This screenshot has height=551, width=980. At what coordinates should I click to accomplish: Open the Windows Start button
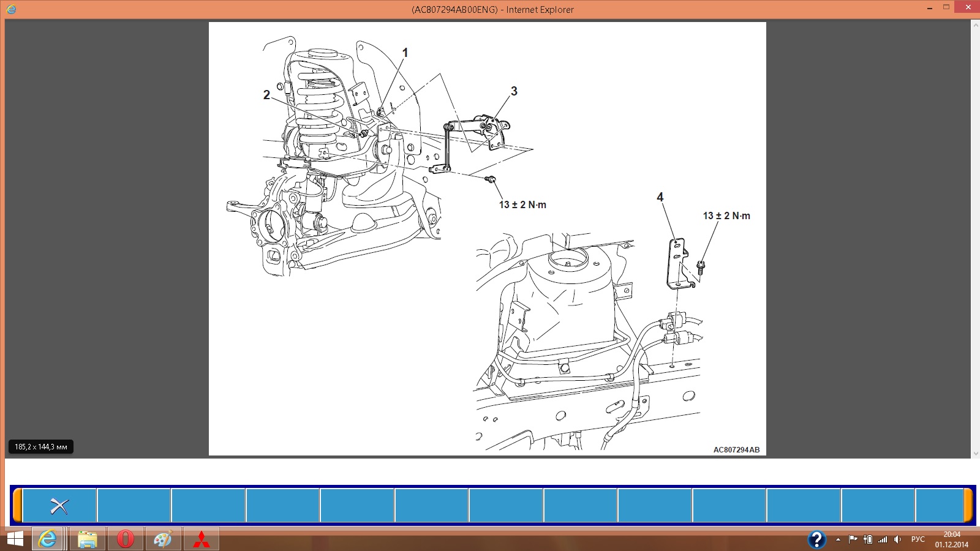coord(15,539)
